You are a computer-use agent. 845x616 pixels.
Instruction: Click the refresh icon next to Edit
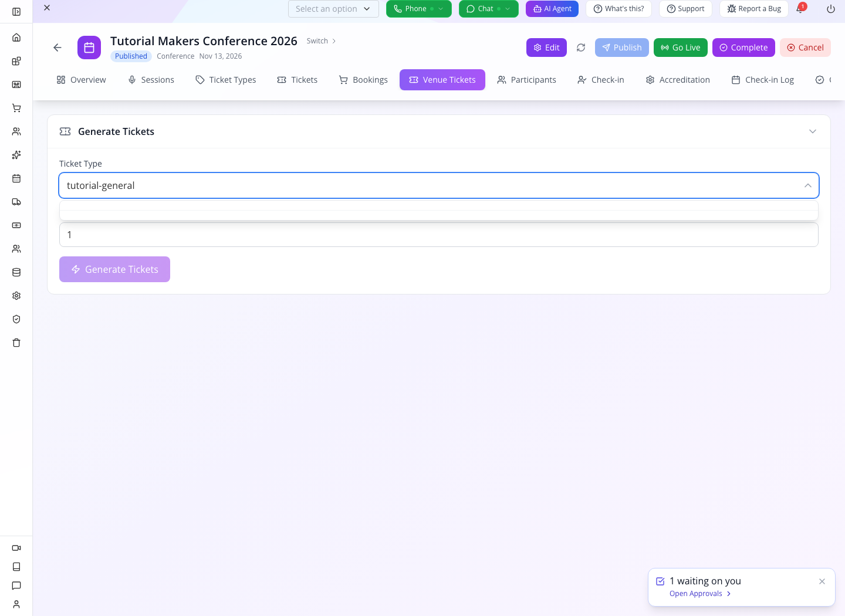pyautogui.click(x=581, y=48)
